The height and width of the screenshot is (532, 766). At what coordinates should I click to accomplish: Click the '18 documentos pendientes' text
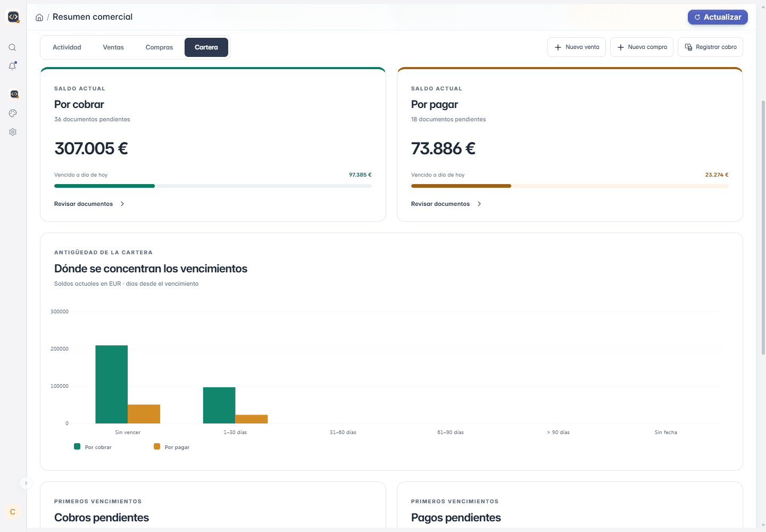pyautogui.click(x=448, y=119)
